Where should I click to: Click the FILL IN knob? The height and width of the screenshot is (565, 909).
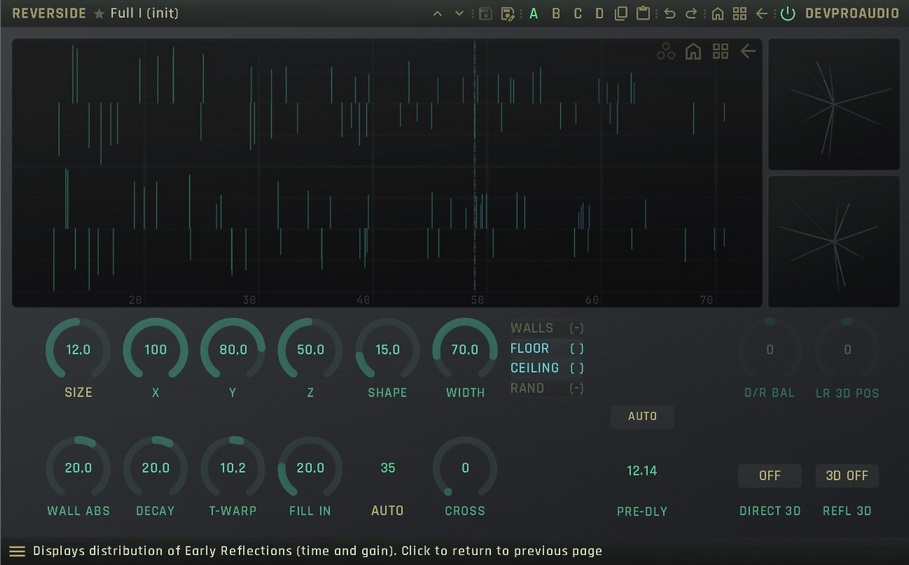click(310, 468)
